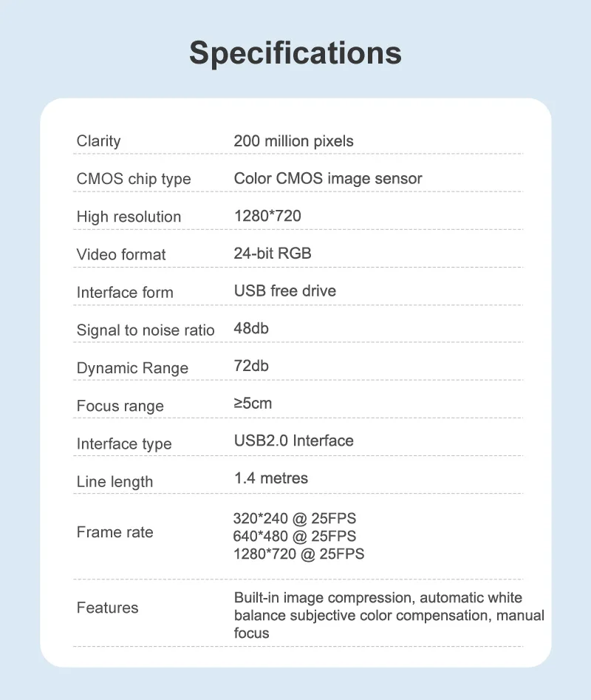Select Signal to noise ratio label
This screenshot has width=591, height=700.
146,330
